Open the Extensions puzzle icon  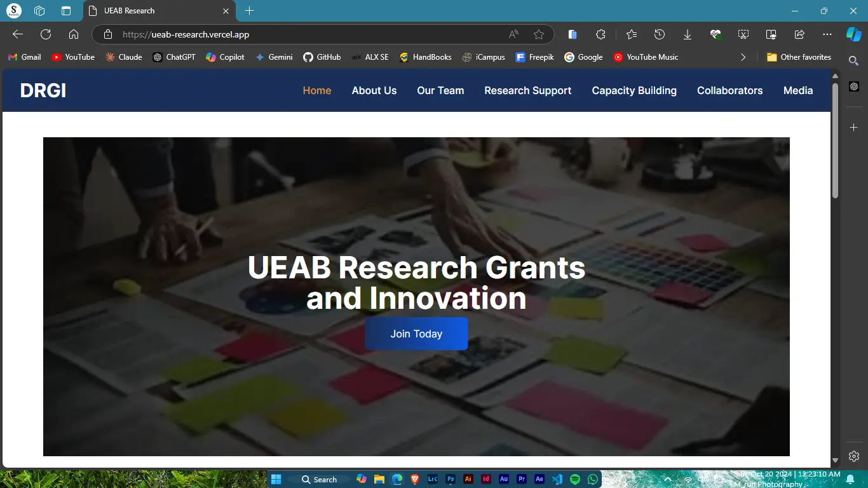600,34
